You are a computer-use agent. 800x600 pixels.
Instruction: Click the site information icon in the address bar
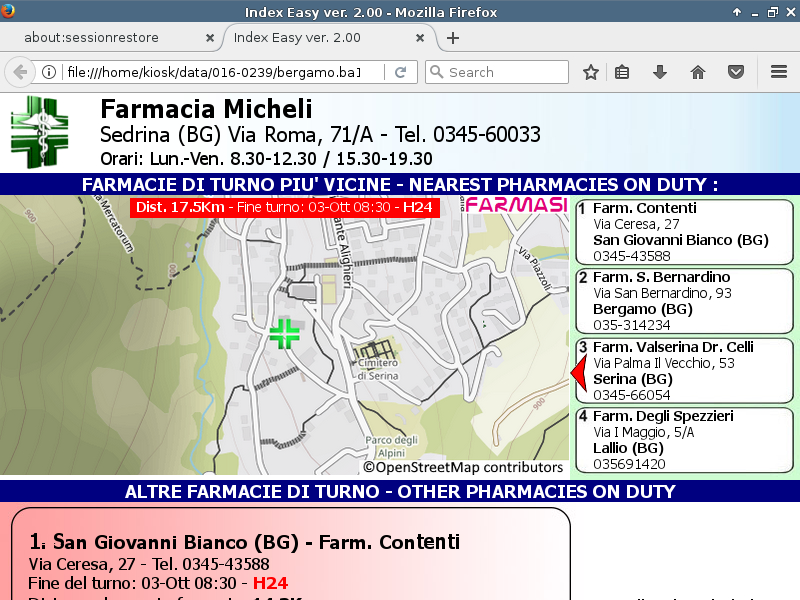coord(48,72)
